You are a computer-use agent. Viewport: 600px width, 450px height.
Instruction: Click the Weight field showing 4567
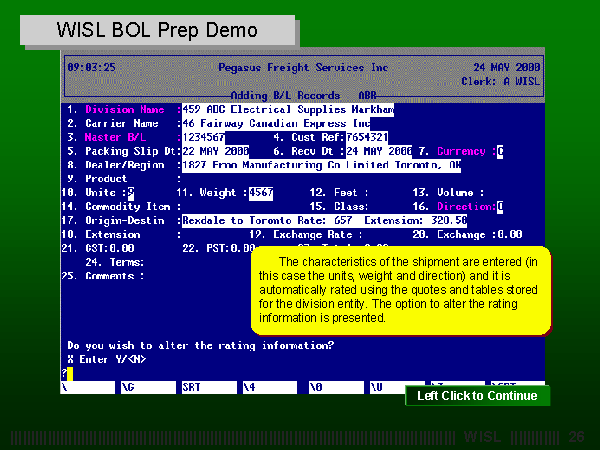point(261,192)
